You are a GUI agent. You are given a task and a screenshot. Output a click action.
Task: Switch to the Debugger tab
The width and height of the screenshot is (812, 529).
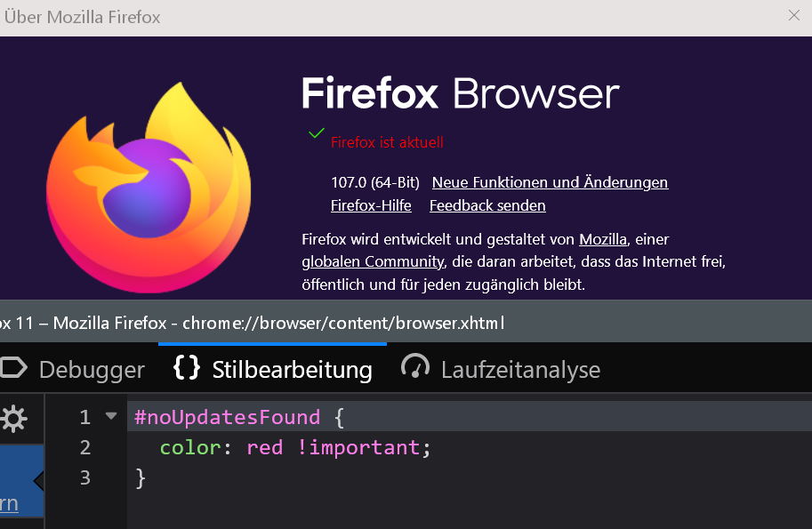coord(73,369)
